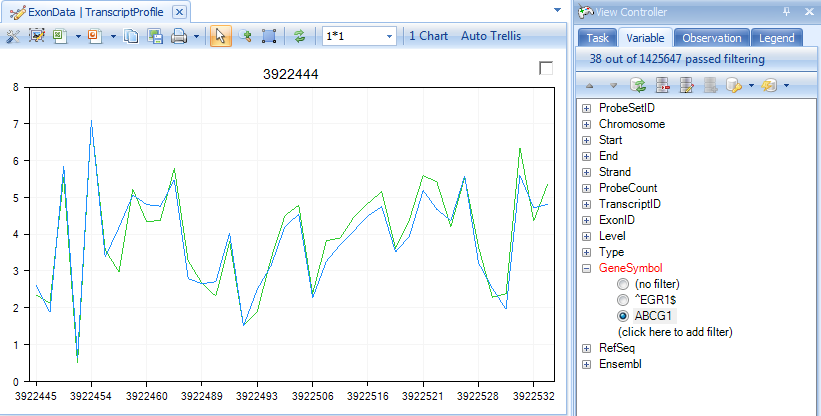Select the zoom-in magnifier tool
Viewport: 821px width, 416px height.
[245, 36]
